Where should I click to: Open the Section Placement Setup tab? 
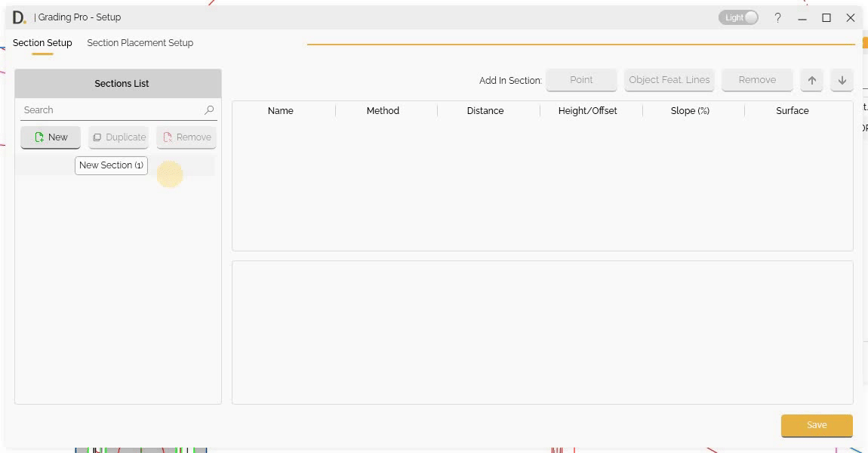point(140,43)
